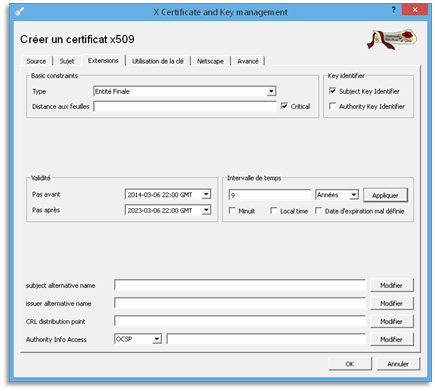435x391 pixels.
Task: Open the OCSP dropdown for Authority Info Access
Action: click(138, 339)
